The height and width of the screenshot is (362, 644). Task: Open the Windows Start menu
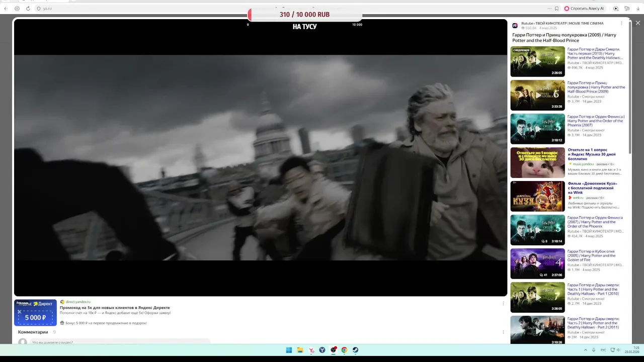(289, 350)
